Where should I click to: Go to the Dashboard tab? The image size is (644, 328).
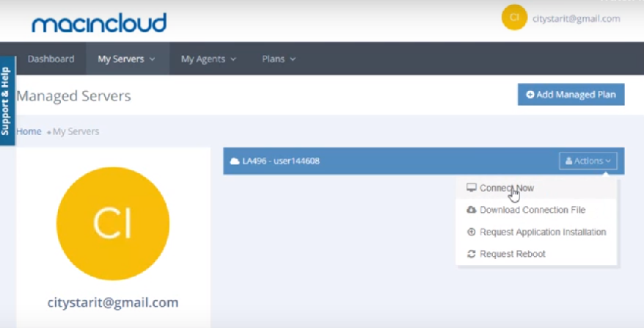(x=51, y=59)
